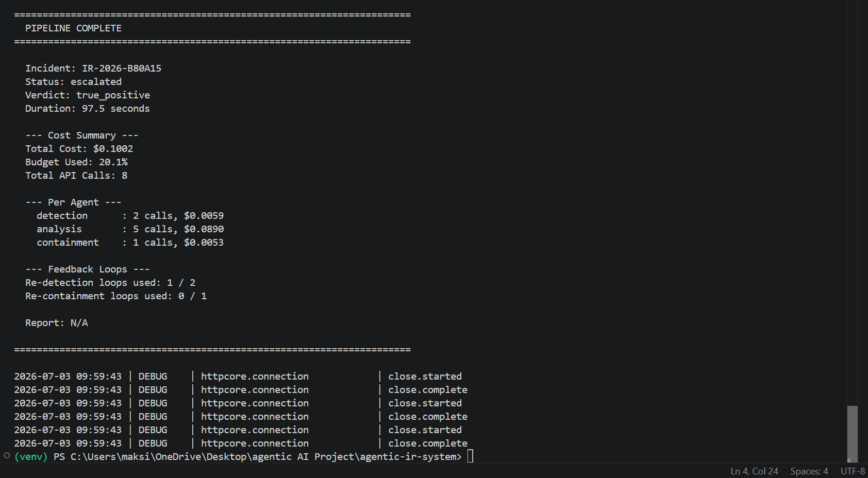Click the Report: N/A line
868x478 pixels.
tap(57, 323)
